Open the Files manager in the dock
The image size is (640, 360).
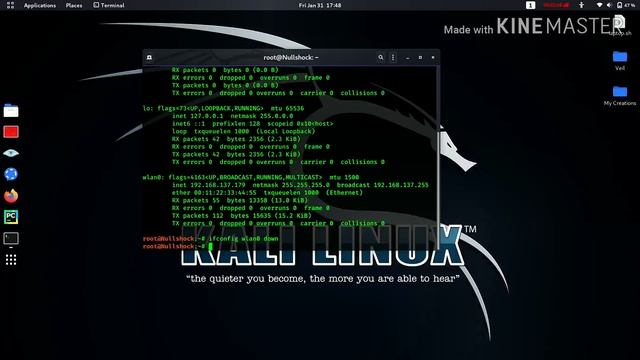coord(11,111)
